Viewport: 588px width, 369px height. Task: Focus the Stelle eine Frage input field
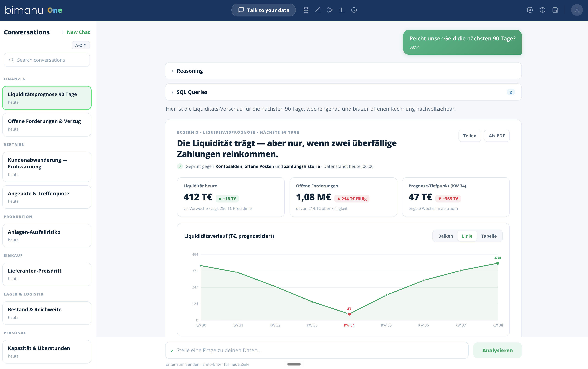317,350
